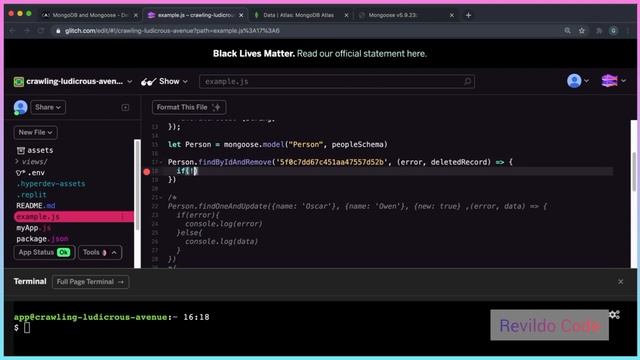Click the App Status Ok button
The height and width of the screenshot is (360, 640).
pos(44,252)
